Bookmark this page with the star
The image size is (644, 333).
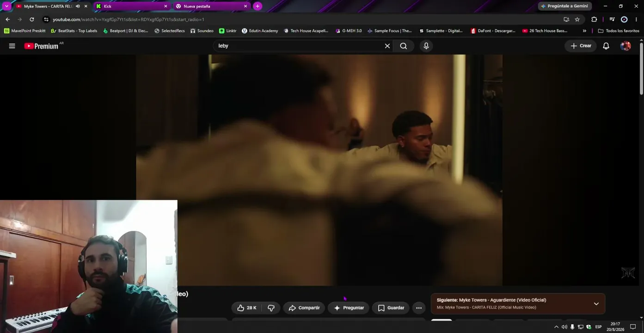click(577, 19)
